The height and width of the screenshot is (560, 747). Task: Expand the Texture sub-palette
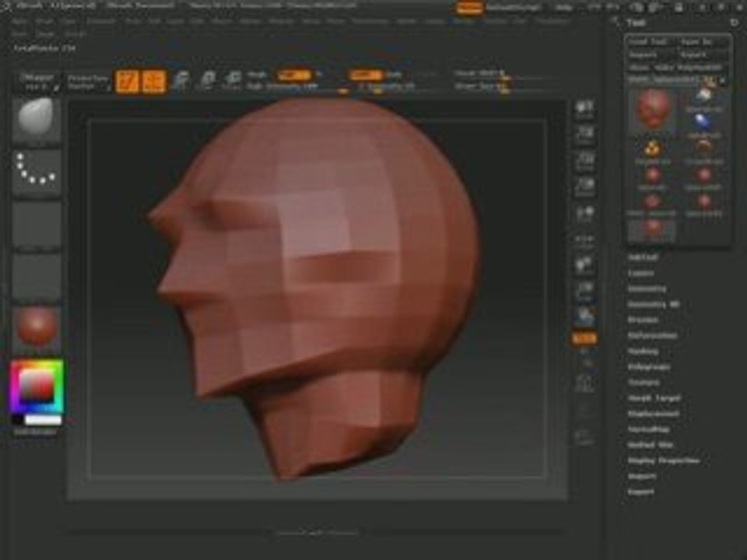(644, 383)
